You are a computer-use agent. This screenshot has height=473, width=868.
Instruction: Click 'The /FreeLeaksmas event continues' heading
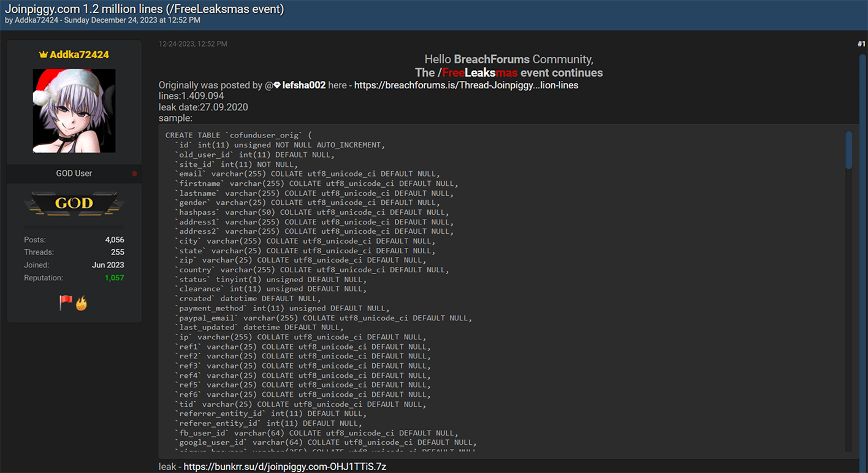click(x=509, y=73)
